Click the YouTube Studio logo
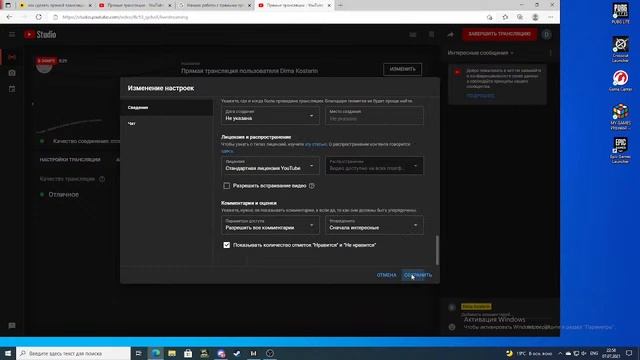Viewport: 640px width, 360px height. pos(40,35)
